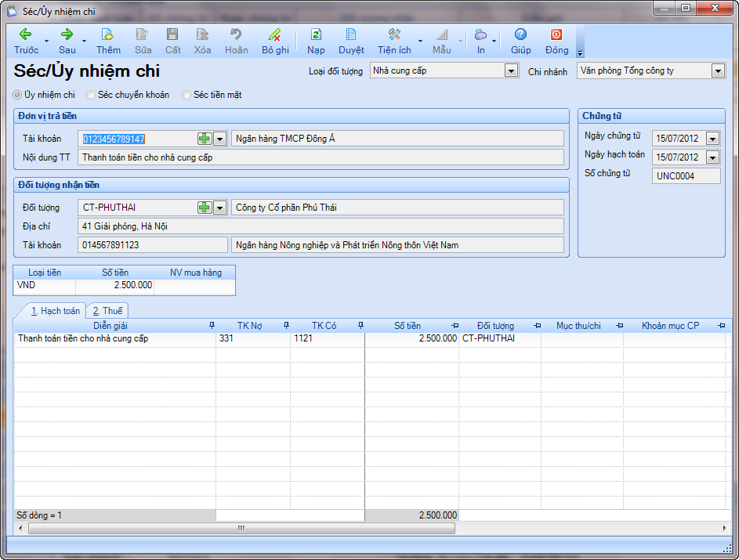Switch to the Thuế tab
The height and width of the screenshot is (560, 739).
[107, 311]
